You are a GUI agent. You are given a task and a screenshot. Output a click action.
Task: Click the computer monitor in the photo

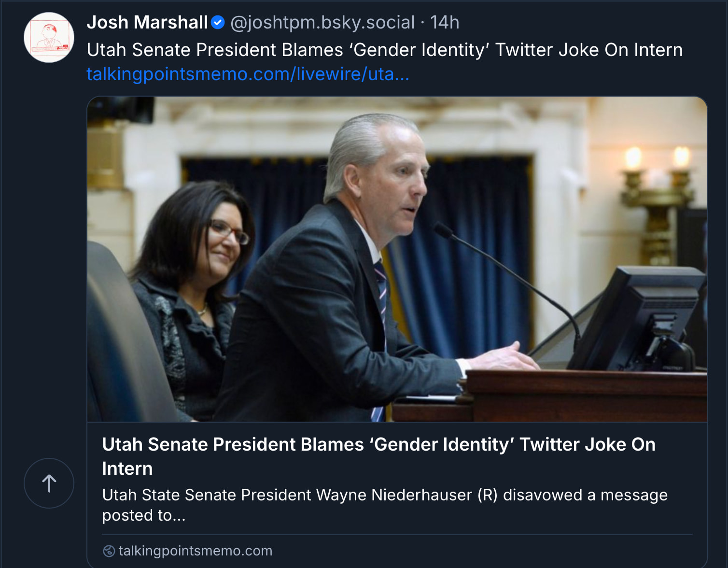coord(637,319)
